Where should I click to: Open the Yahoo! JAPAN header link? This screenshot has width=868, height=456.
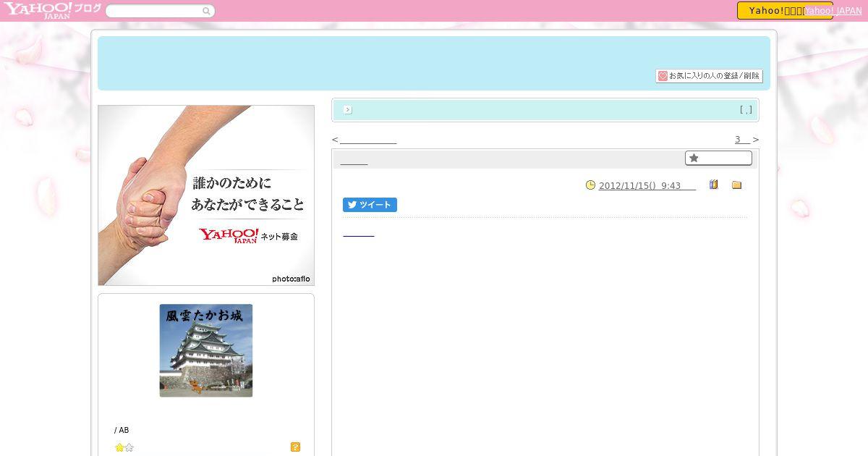833,10
